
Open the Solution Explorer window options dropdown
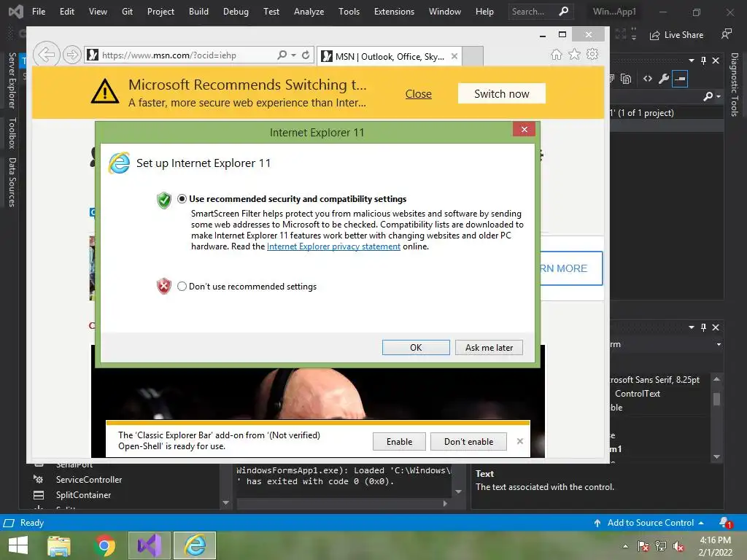coord(692,61)
